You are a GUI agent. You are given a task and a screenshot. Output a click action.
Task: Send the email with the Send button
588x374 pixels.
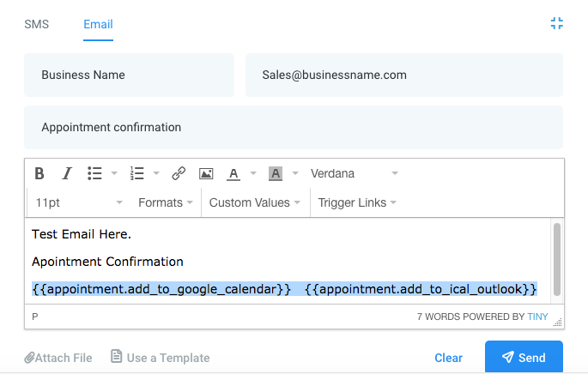coord(524,357)
